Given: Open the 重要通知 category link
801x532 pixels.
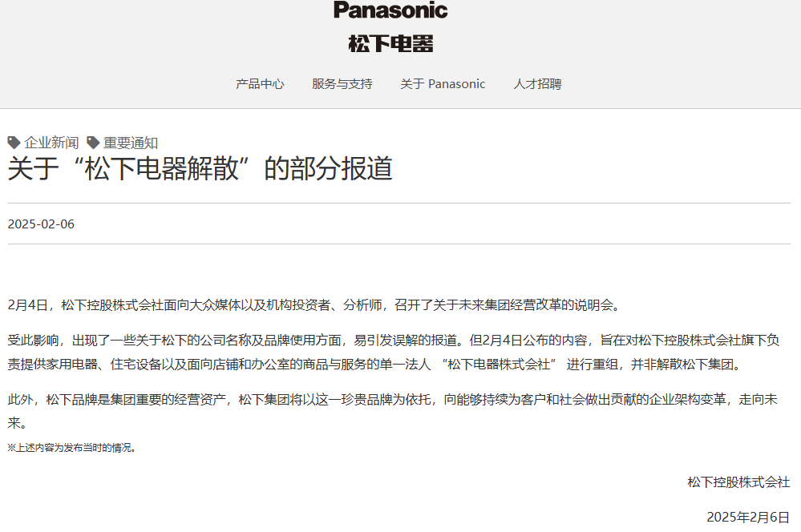Looking at the screenshot, I should pyautogui.click(x=131, y=143).
